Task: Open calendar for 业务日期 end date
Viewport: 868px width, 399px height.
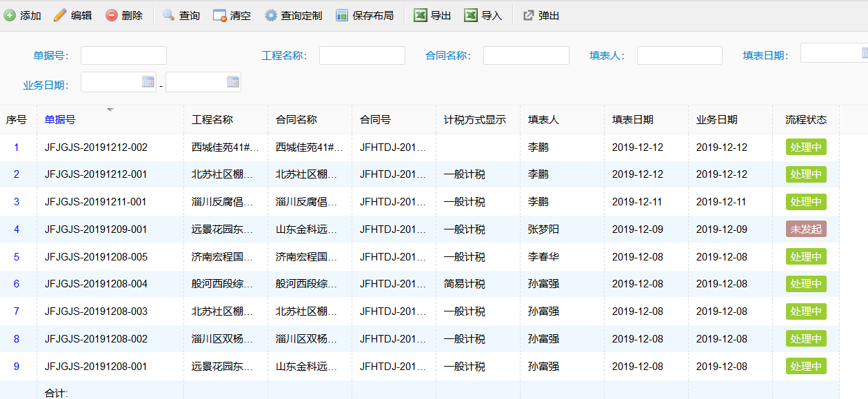Action: [x=233, y=82]
